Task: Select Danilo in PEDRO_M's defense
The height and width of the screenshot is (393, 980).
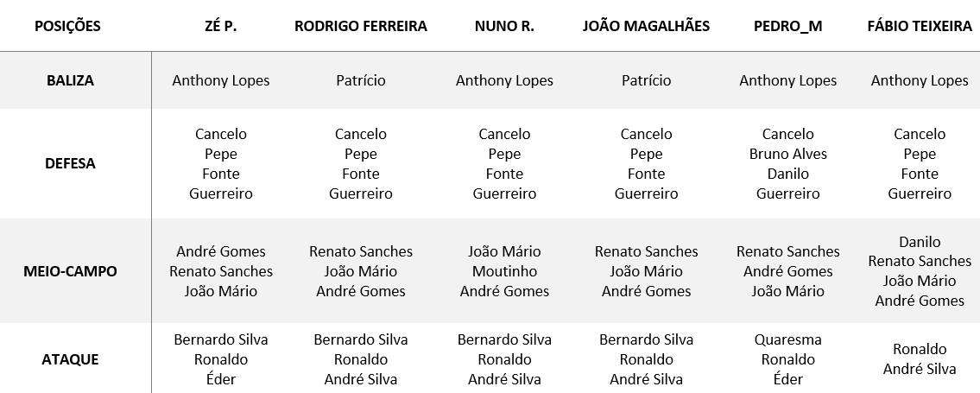Action: (787, 174)
